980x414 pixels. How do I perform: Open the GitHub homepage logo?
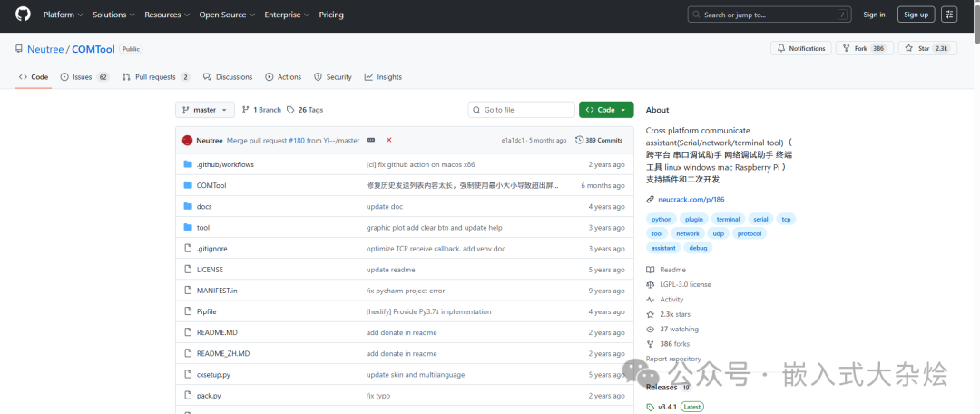(23, 15)
